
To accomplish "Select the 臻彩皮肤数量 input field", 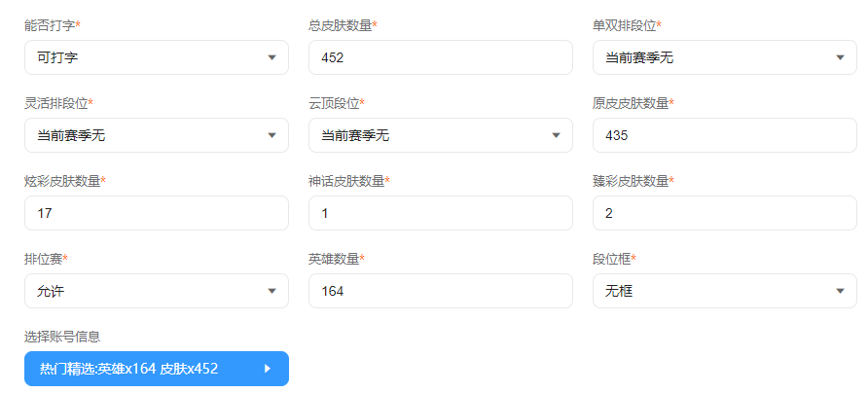I will pos(724,213).
